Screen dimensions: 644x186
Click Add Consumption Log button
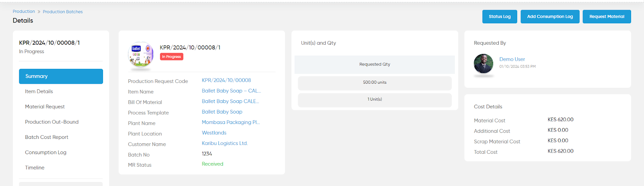coord(550,17)
